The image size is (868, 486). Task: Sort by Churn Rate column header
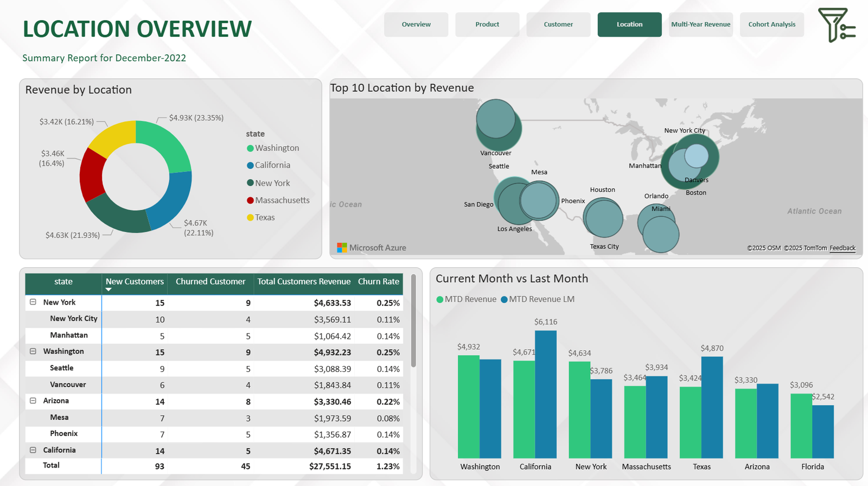point(378,281)
